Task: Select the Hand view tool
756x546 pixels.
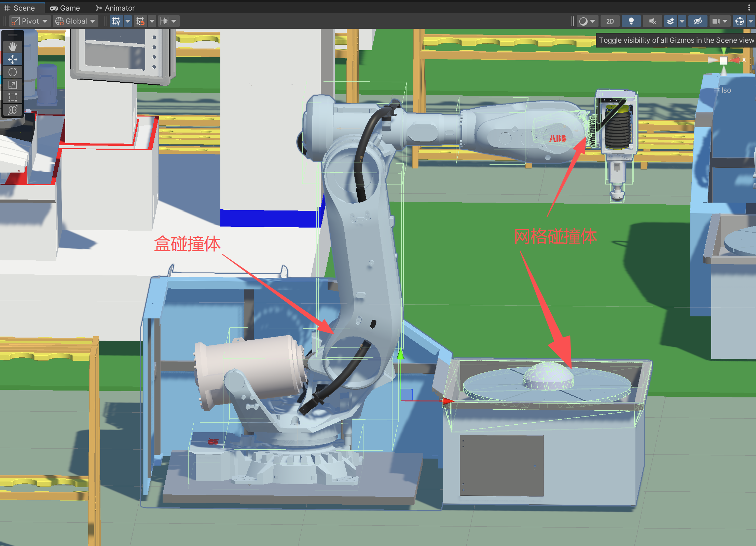Action: point(13,46)
